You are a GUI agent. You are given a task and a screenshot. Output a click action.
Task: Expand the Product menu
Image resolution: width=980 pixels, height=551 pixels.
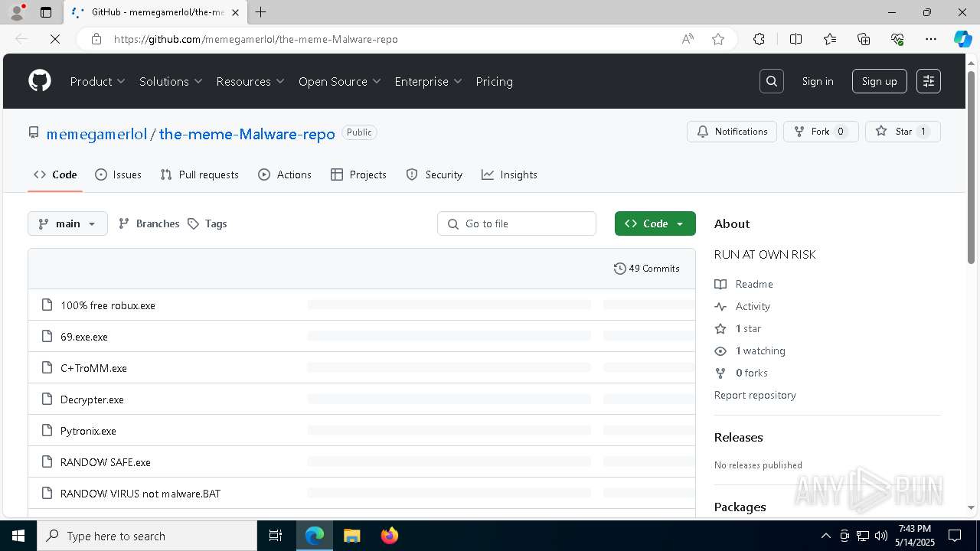click(x=98, y=81)
